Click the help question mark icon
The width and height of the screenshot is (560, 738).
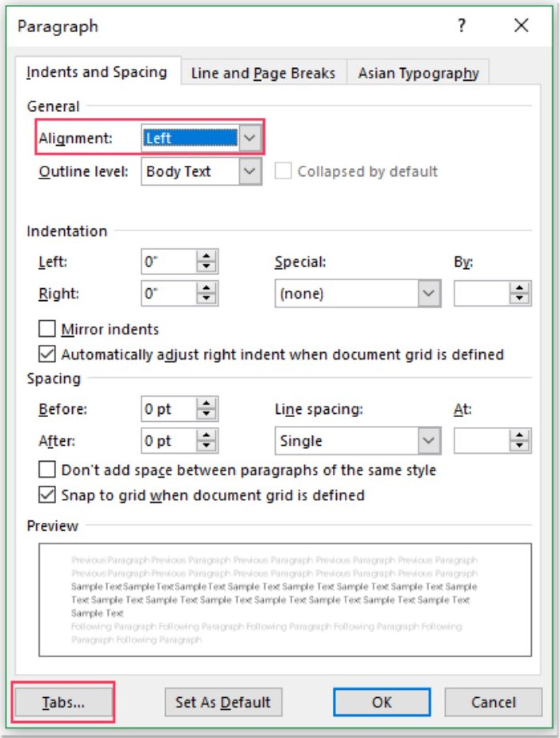pyautogui.click(x=461, y=25)
